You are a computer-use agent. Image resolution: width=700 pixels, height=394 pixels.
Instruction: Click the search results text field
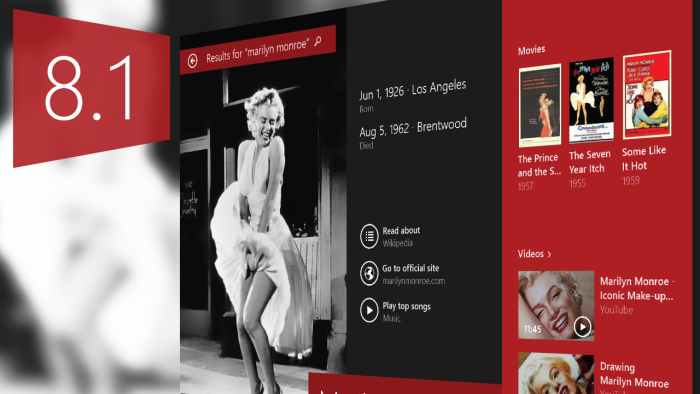[x=257, y=51]
